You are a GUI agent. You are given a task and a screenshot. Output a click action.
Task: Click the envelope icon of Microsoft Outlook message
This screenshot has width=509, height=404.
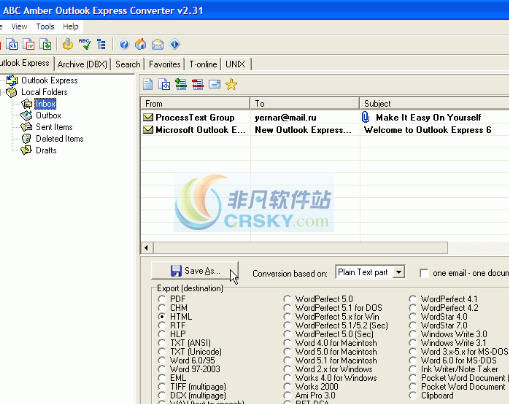pos(148,130)
